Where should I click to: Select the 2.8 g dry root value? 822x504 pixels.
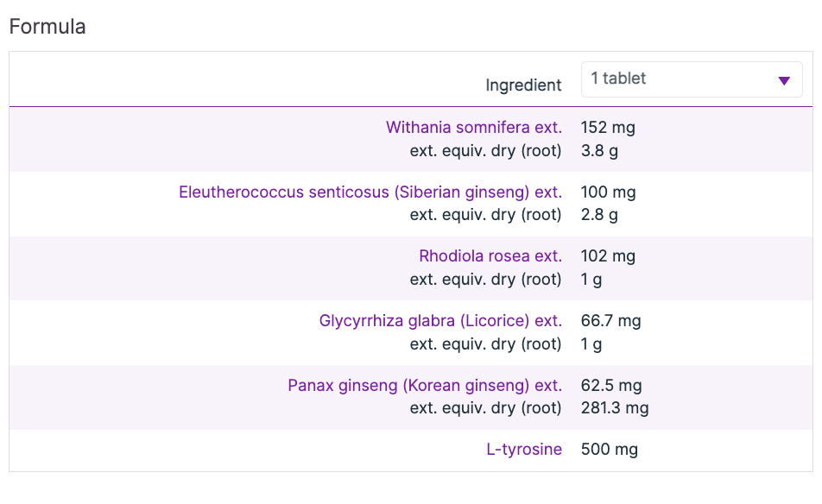coord(600,215)
